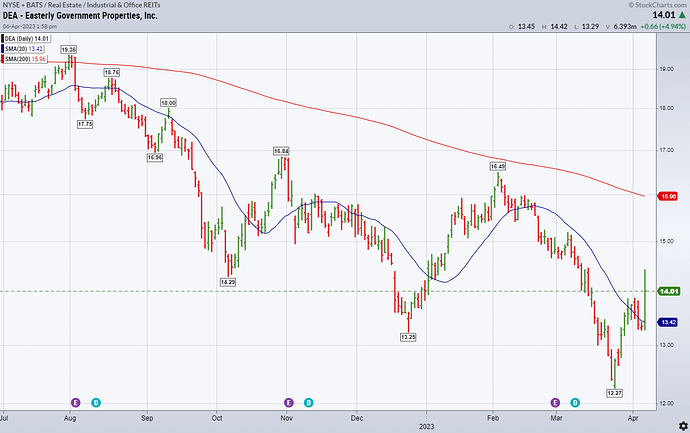The image size is (690, 433).
Task: Click the chart title DEA - Easterly Government Properties
Action: point(80,15)
